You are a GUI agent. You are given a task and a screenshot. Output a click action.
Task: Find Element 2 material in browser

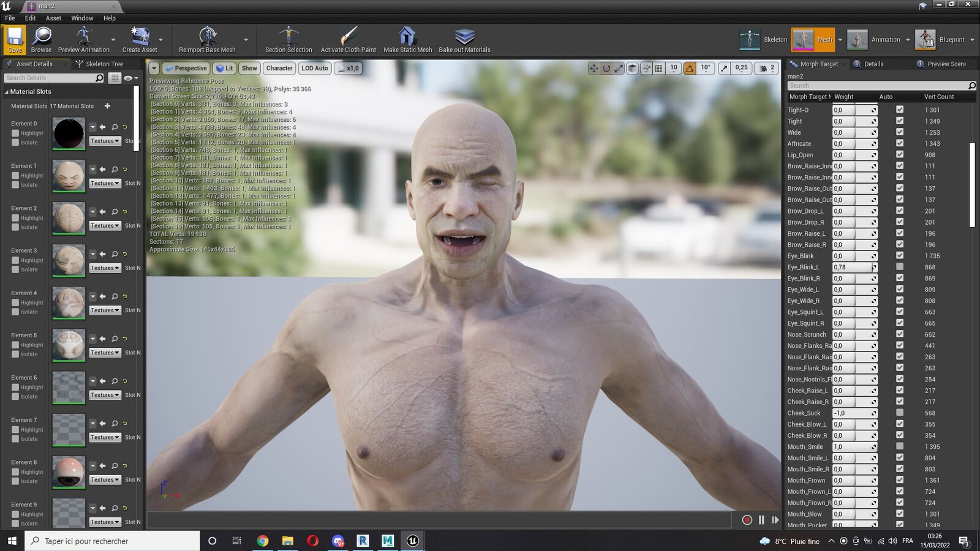[115, 211]
